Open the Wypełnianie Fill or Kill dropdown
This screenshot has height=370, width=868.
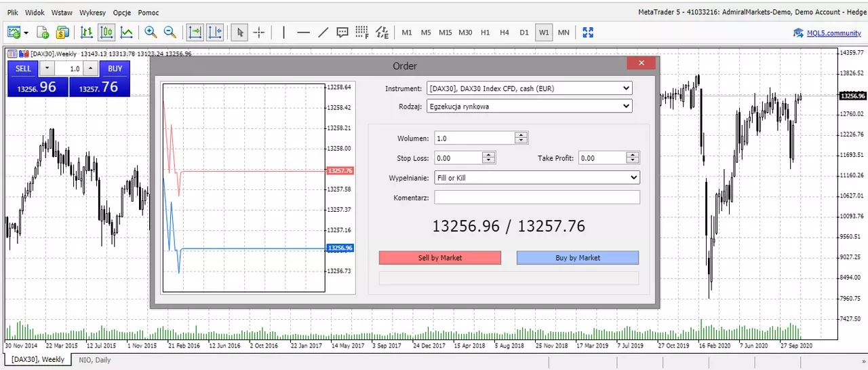pos(537,178)
